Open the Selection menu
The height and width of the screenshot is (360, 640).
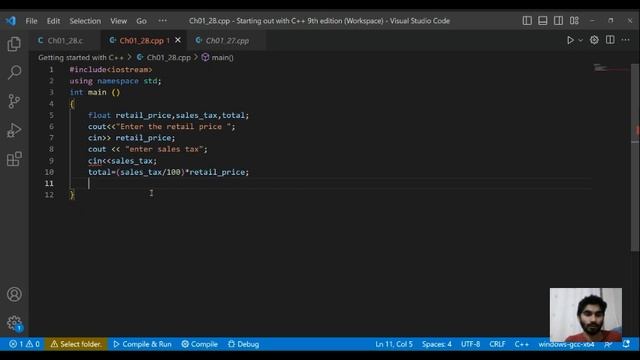coord(85,21)
